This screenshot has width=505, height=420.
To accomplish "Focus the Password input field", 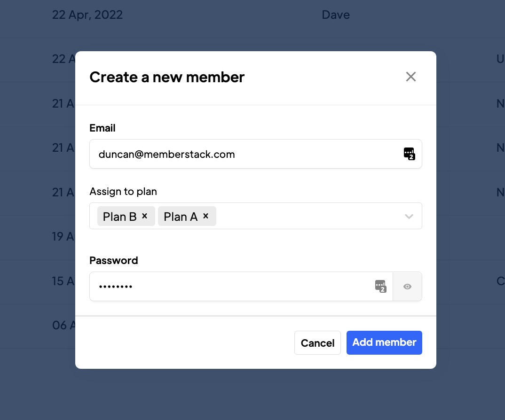I will tap(230, 287).
